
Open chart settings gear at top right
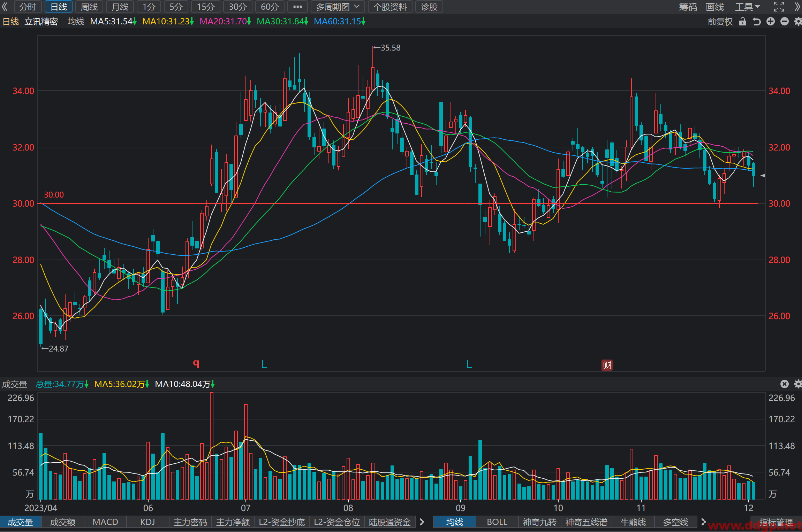tap(798, 22)
